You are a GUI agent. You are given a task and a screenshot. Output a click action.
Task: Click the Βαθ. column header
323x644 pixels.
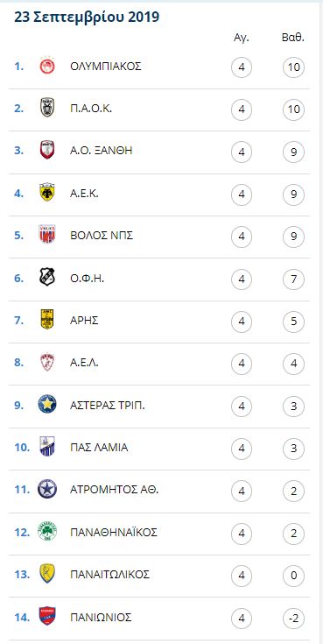(x=293, y=39)
